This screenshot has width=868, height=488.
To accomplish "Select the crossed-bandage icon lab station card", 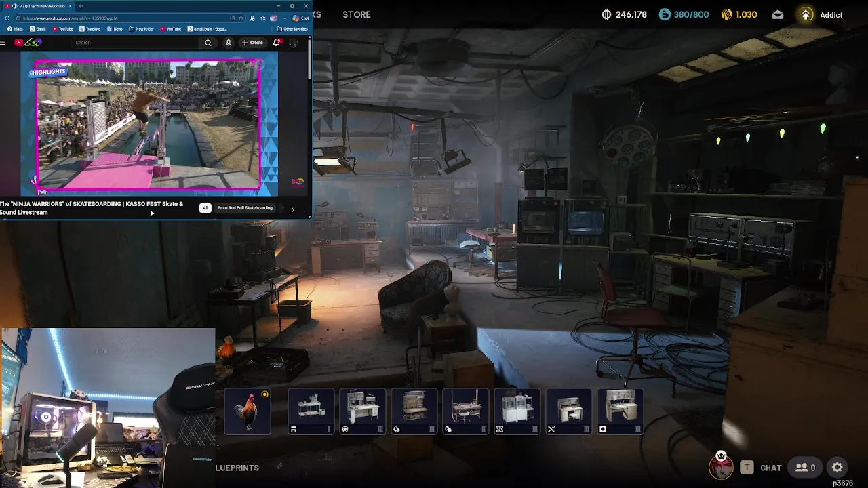I will (x=517, y=411).
